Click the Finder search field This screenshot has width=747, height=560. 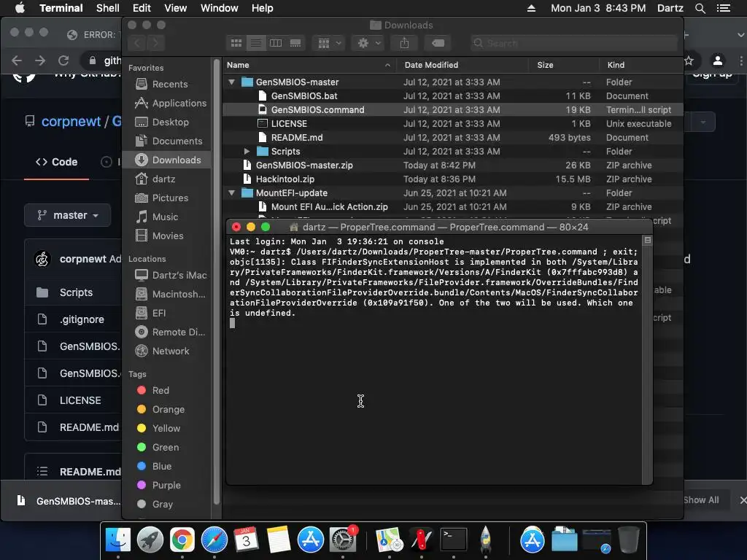[574, 43]
